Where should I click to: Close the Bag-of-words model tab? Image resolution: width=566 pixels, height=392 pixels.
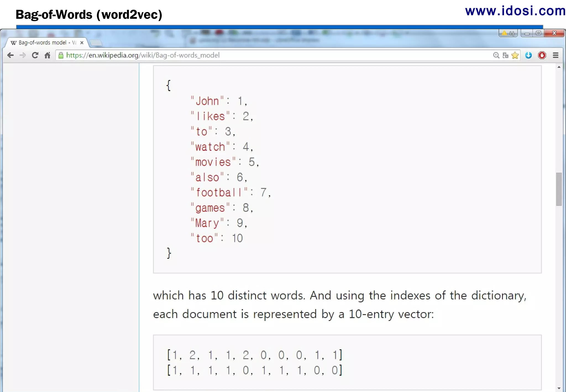[x=82, y=43]
